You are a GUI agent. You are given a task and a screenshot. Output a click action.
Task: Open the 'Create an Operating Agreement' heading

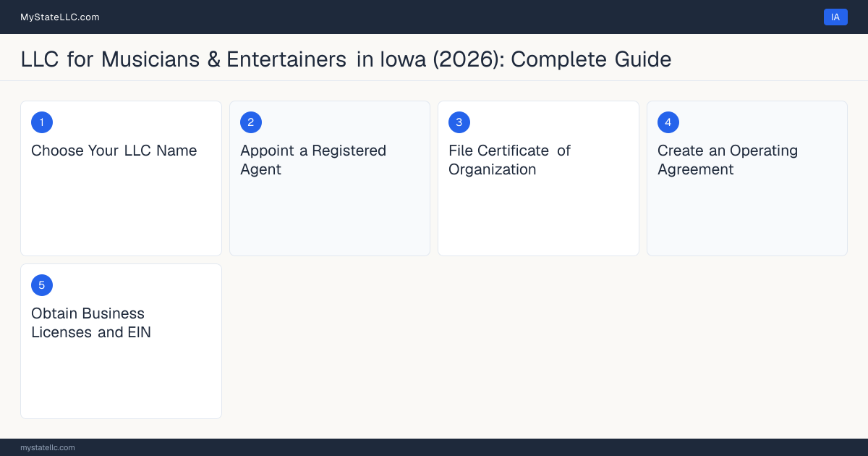728,160
